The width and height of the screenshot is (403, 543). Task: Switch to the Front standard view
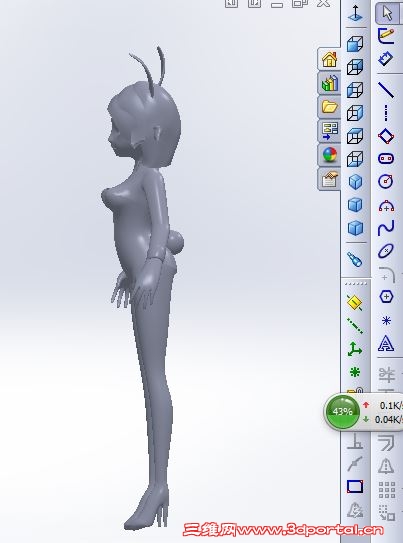coord(355,44)
